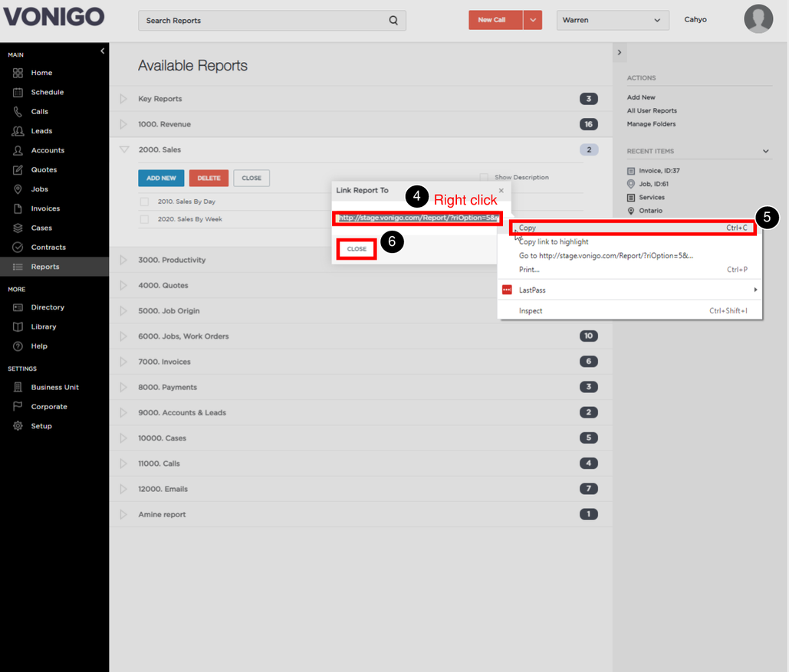Screen dimensions: 789x672
Task: Click the Schedule calendar icon
Action: point(18,92)
